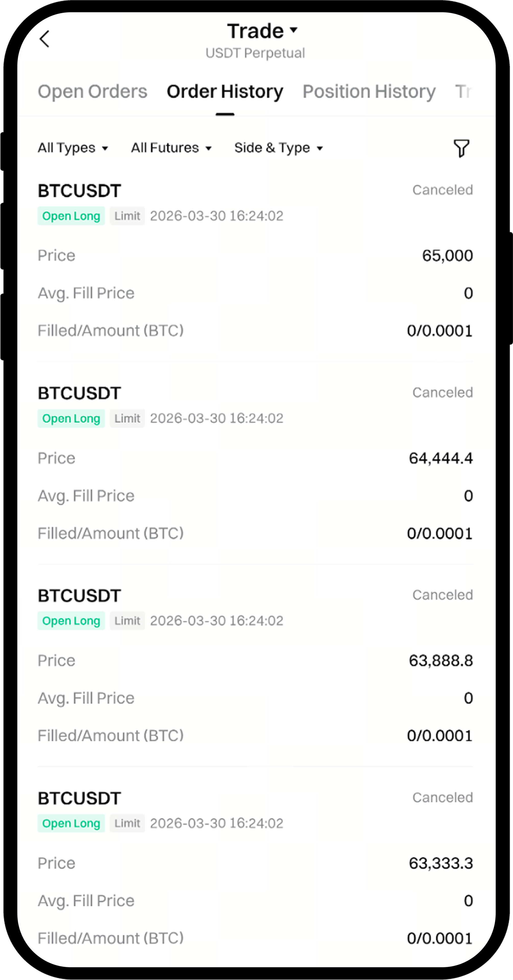Tap Limit tag on the 64,444.4 order
This screenshot has width=513, height=980.
tap(127, 419)
